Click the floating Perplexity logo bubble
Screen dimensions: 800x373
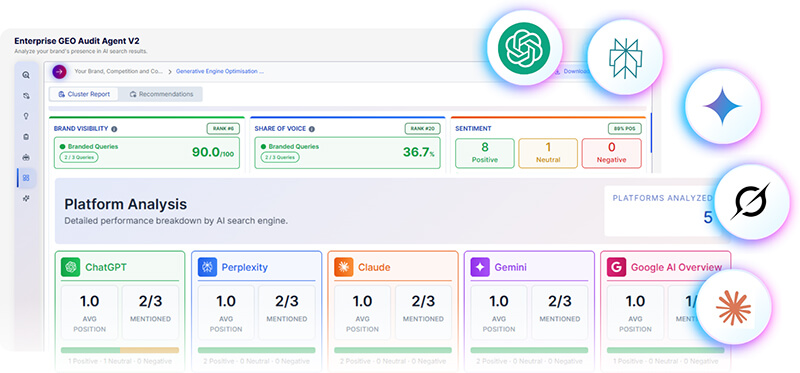click(625, 57)
